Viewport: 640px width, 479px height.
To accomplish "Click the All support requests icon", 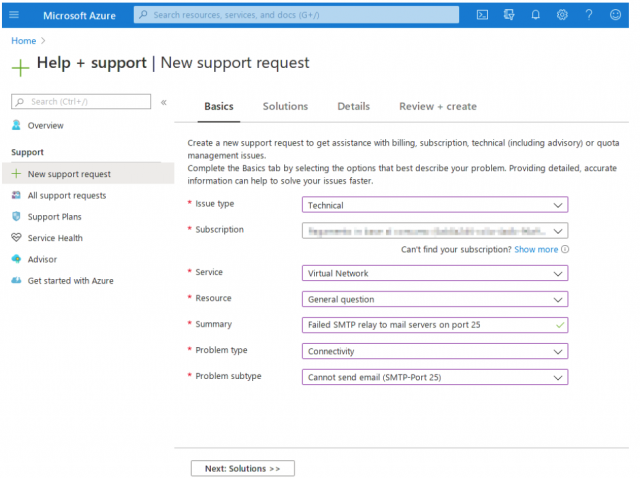I will click(x=16, y=195).
